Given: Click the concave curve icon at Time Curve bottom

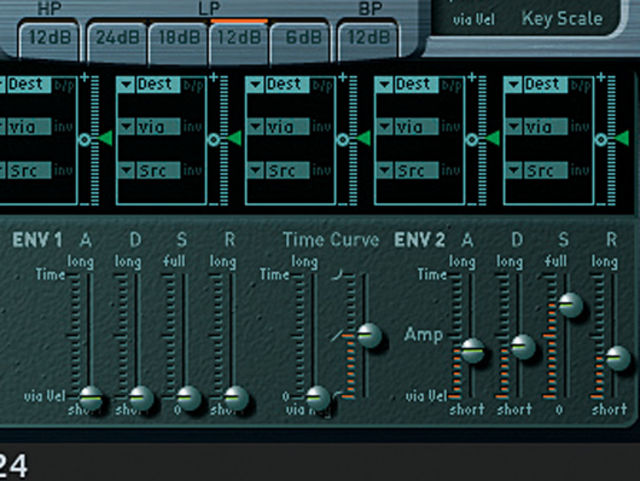Looking at the screenshot, I should point(338,394).
